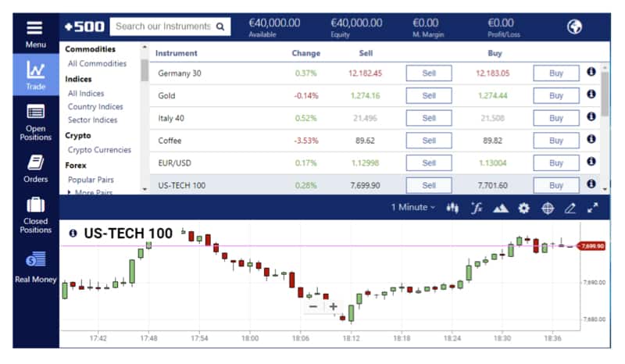Click the €40,000.00 Available balance
This screenshot has width=625, height=364.
tap(274, 23)
